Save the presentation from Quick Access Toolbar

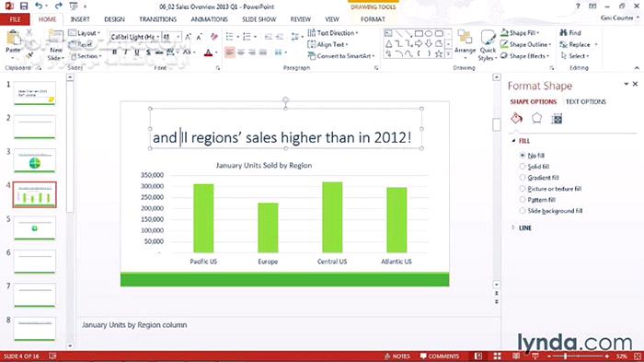click(x=24, y=6)
